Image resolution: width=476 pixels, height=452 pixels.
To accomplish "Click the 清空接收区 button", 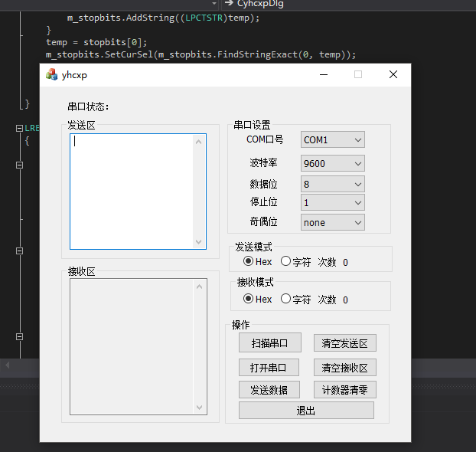I will [x=345, y=368].
